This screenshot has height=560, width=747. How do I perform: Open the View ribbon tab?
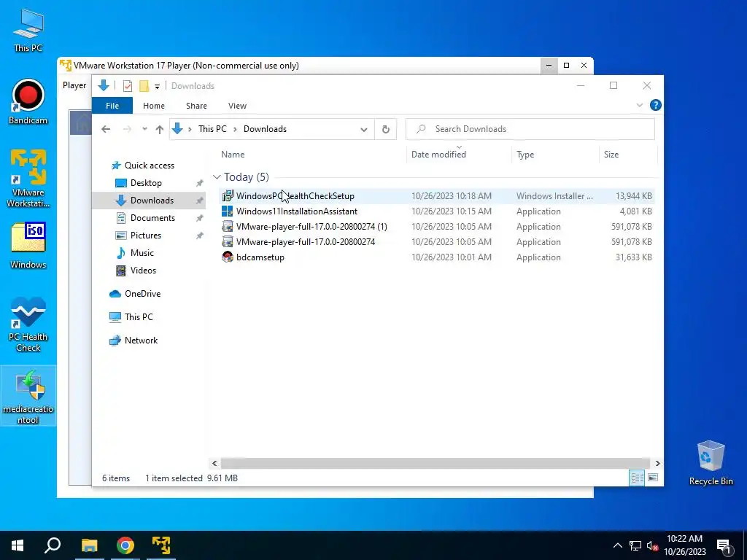coord(237,106)
